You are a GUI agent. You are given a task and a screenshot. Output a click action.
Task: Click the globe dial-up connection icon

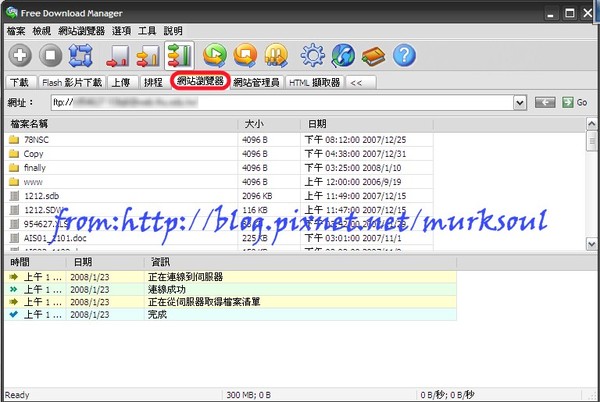(x=343, y=55)
